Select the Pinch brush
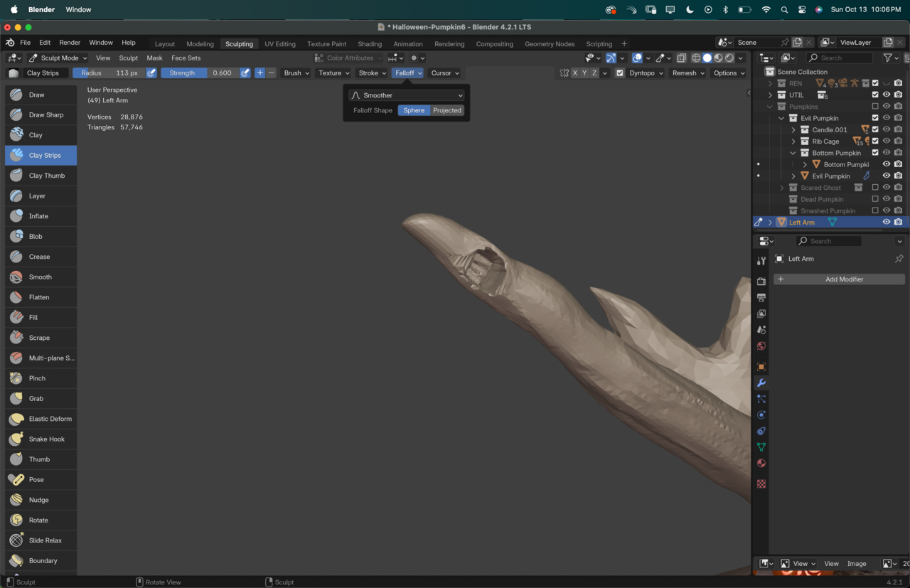The image size is (910, 588). (41, 378)
